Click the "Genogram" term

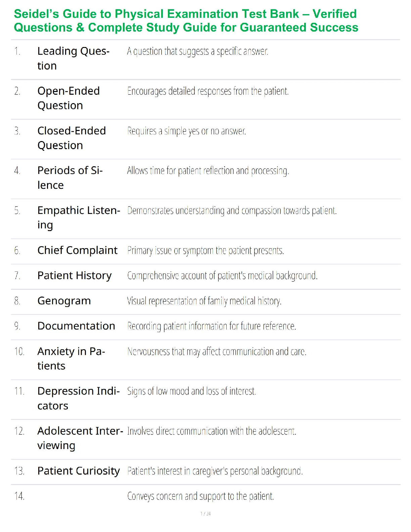tap(64, 301)
